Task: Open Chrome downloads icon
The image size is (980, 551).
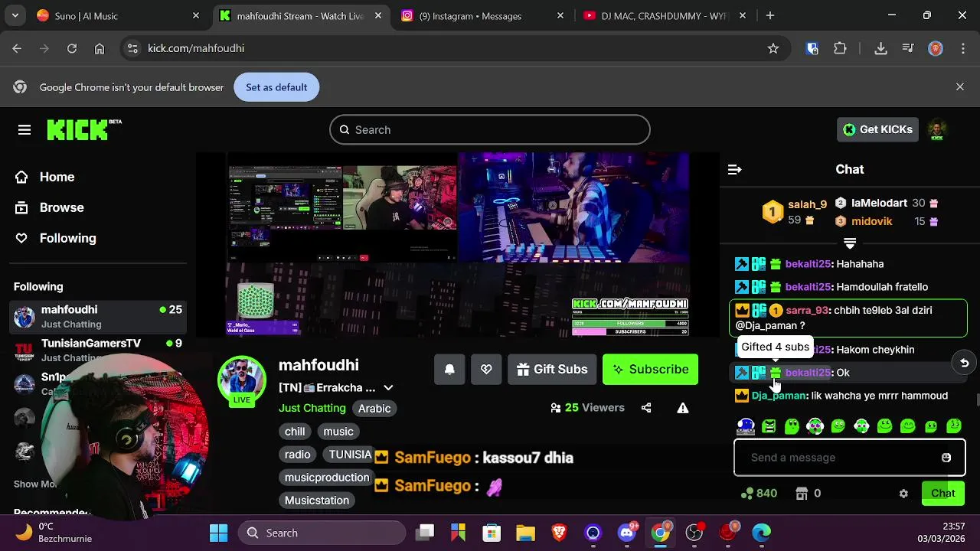Action: coord(880,48)
